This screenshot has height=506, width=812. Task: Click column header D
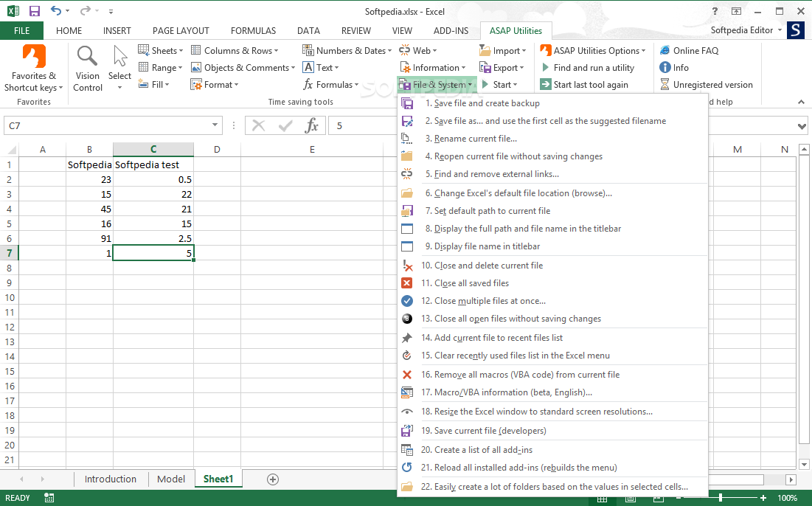tap(217, 149)
